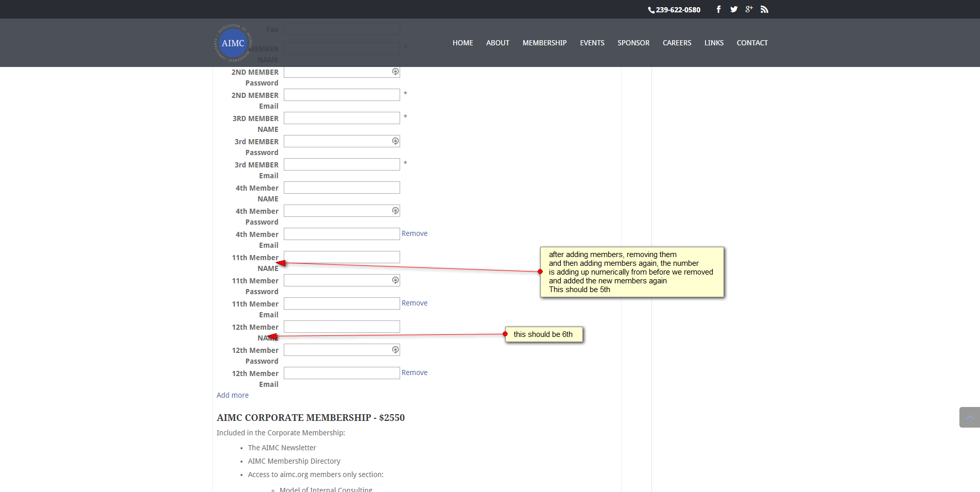Click the phone icon beside 239-622-0580
This screenshot has height=492, width=980.
pos(651,10)
